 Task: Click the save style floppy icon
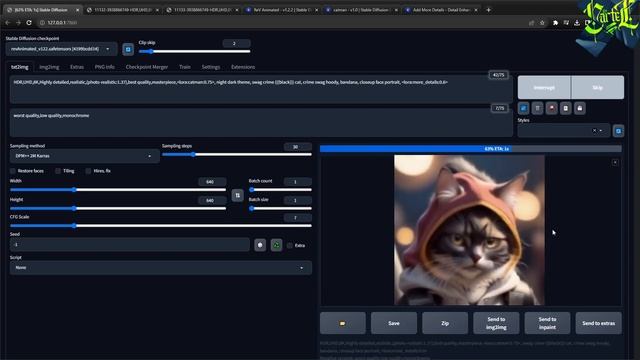[580, 108]
